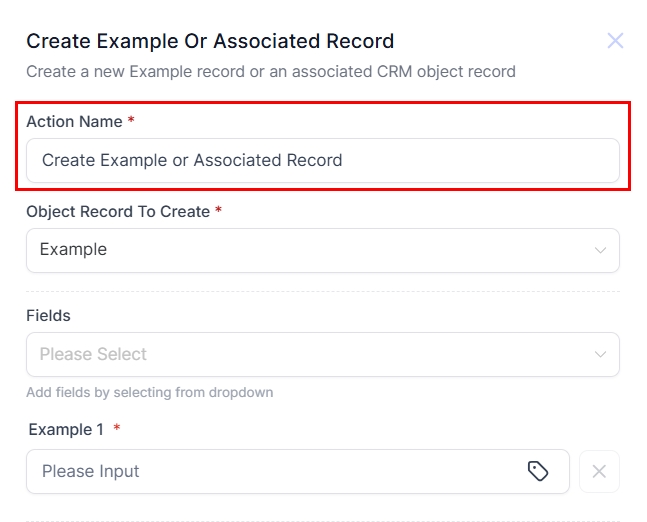Click the dialog title heading text
This screenshot has width=647, height=522.
pos(210,41)
